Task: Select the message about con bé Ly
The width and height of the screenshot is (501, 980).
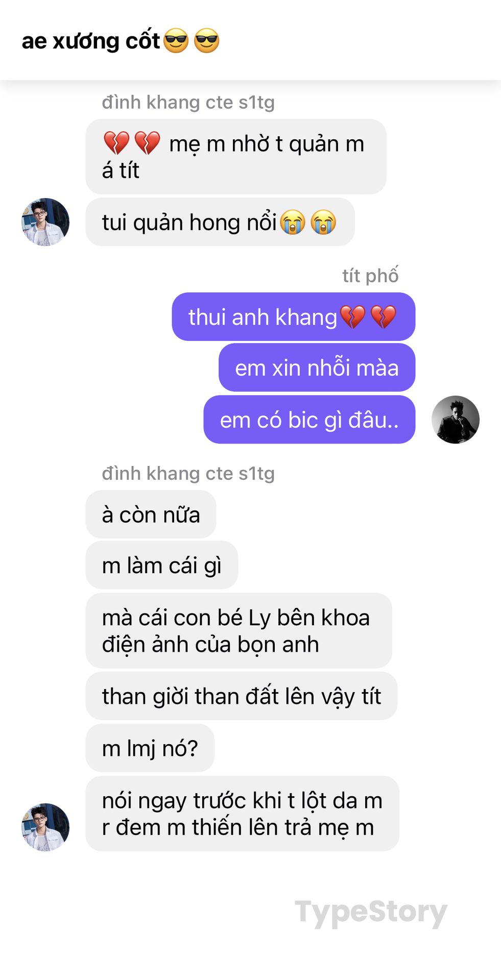Action: coord(238,630)
